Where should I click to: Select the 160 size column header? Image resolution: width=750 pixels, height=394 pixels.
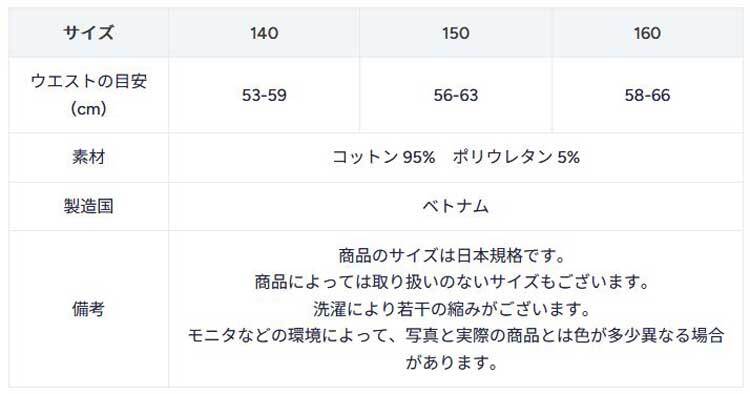tap(648, 33)
